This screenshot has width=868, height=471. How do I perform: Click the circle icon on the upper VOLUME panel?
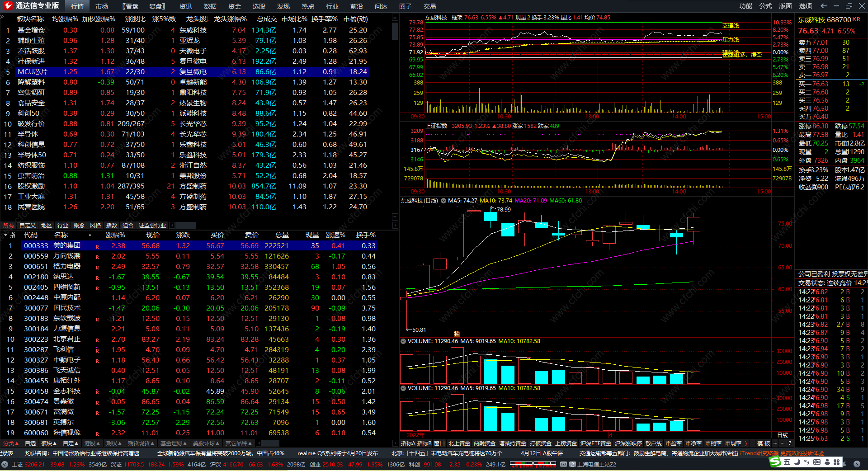pyautogui.click(x=403, y=341)
